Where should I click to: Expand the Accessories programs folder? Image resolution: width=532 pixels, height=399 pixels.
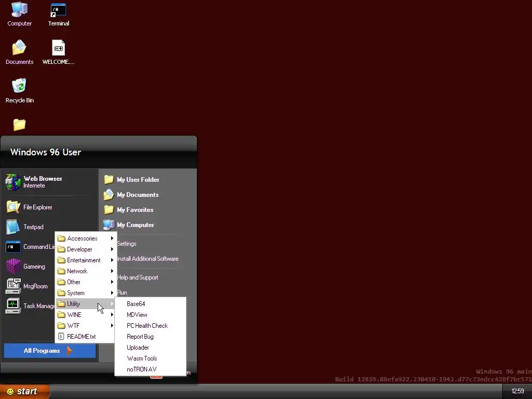86,238
